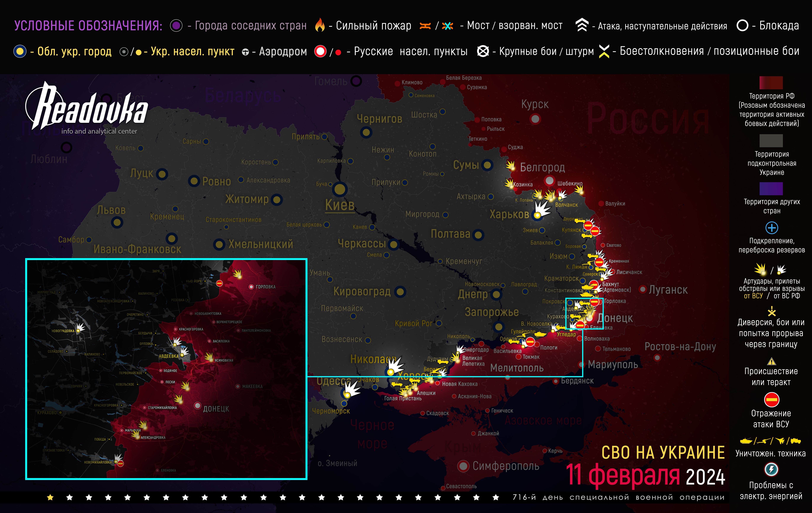
Task: Click the 'АВДЕЕВКА' label in the inset map
Action: point(169,356)
